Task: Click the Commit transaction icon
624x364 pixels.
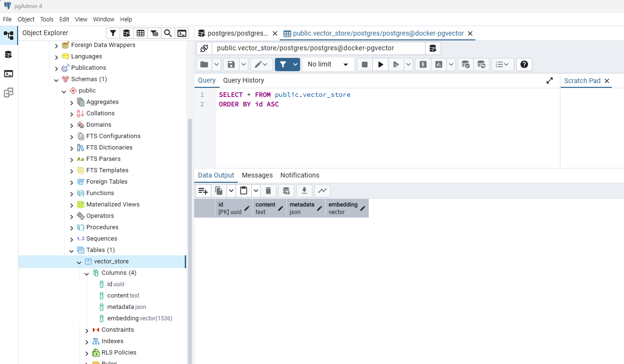Action: [466, 65]
